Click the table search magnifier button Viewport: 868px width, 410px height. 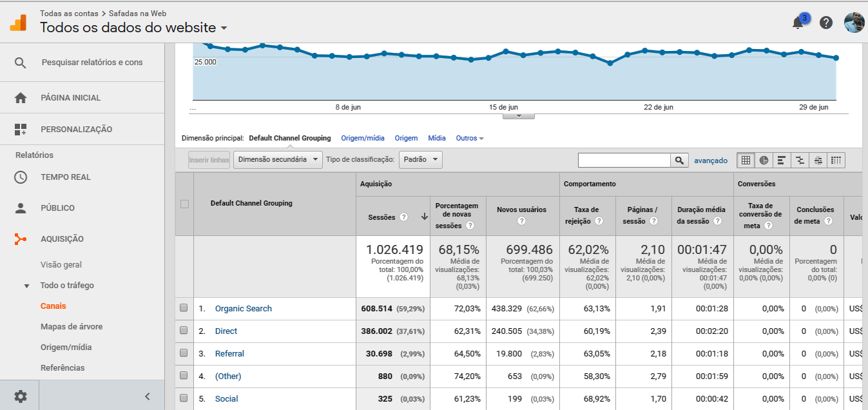coord(679,160)
